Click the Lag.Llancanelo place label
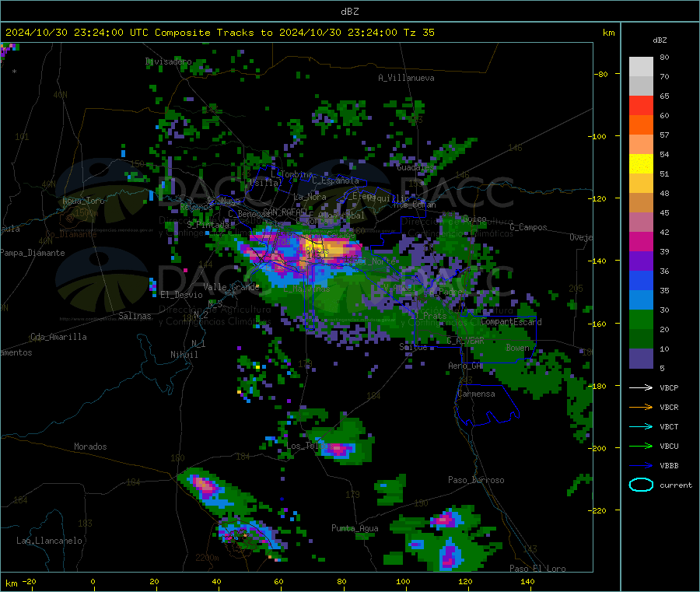700x592 pixels. 49,541
